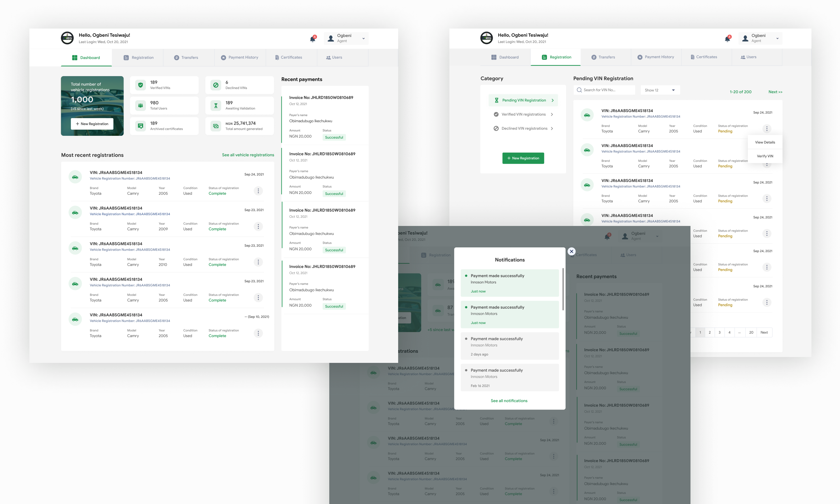Viewport: 840px width, 504px height.
Task: Click car icon of first Pending VIN row
Action: pyautogui.click(x=587, y=115)
